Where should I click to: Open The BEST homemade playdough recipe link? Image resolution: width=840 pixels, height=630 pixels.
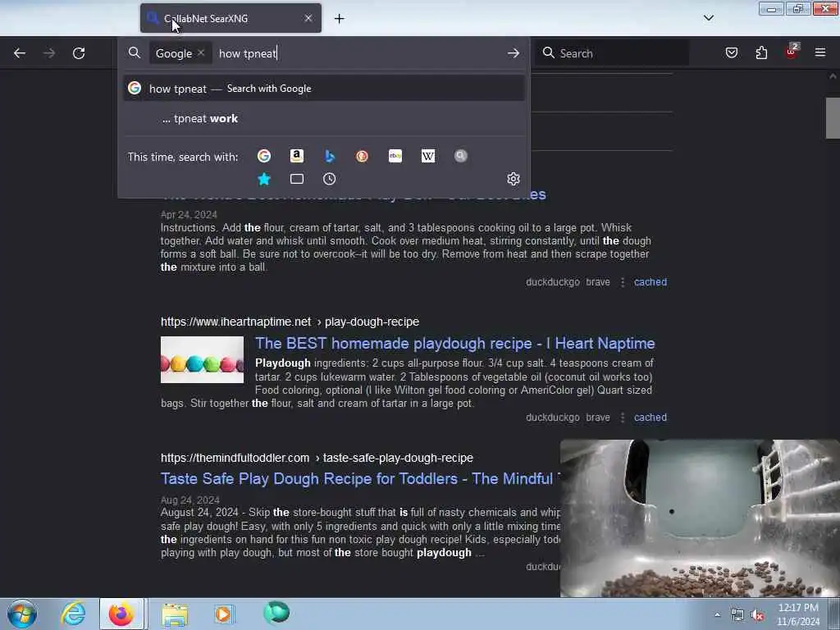tap(454, 344)
